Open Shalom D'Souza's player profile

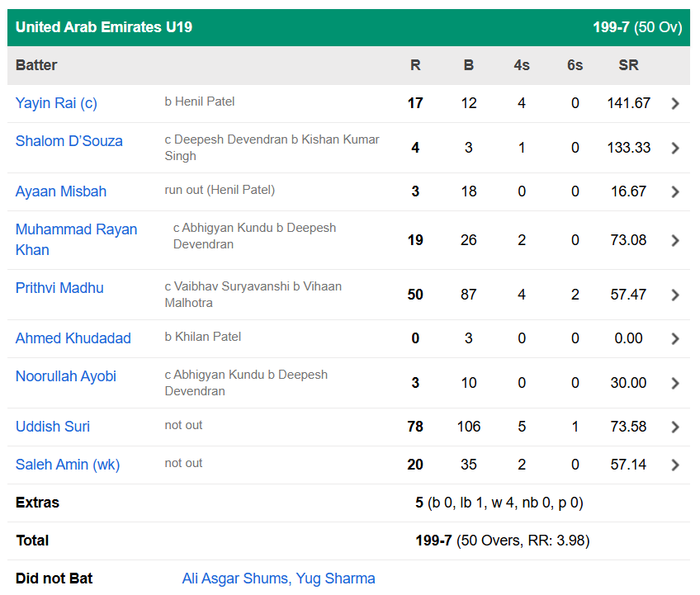click(69, 141)
